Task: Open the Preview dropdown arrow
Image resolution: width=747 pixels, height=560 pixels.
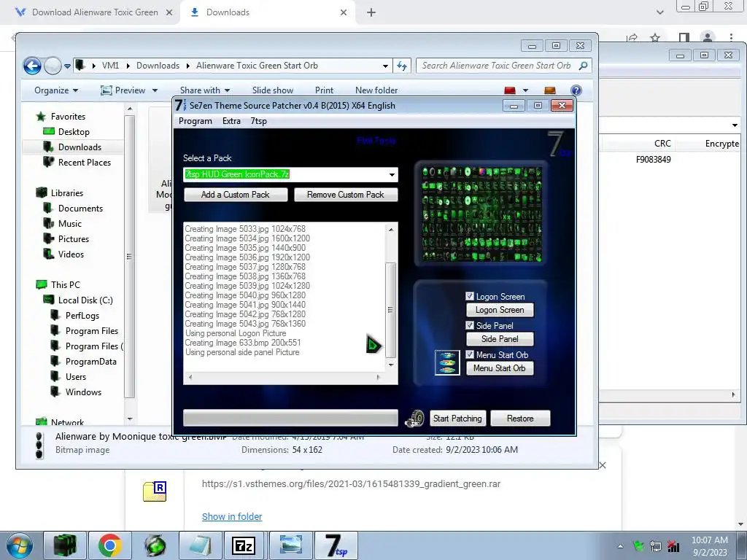Action: [x=155, y=90]
